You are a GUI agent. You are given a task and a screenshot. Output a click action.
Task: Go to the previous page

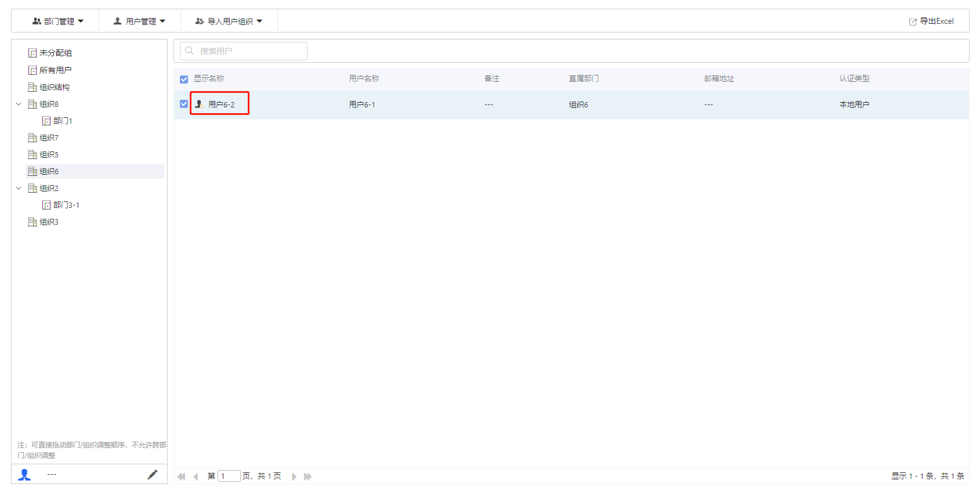pyautogui.click(x=196, y=476)
